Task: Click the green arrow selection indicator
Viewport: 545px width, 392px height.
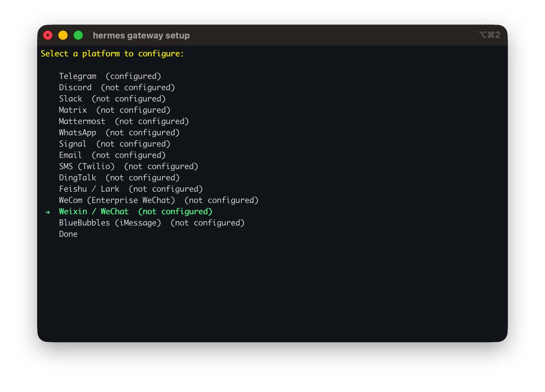Action: [x=47, y=212]
